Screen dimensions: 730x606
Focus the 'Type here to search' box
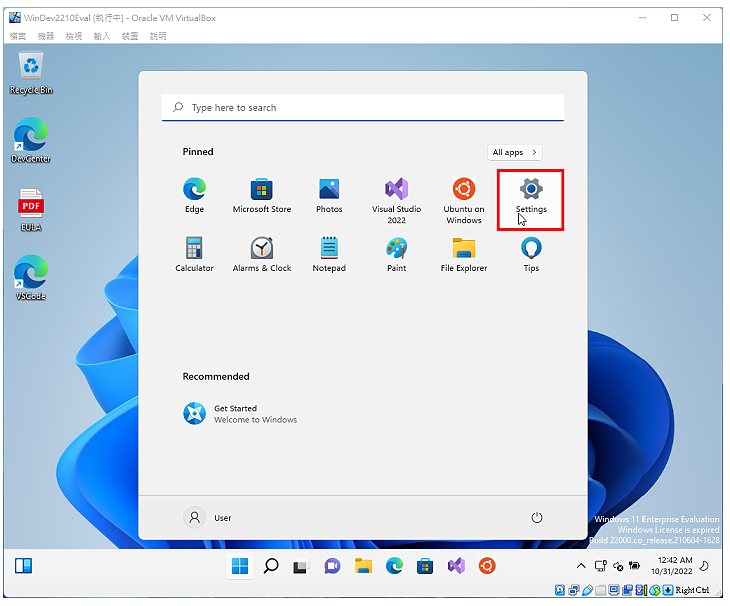click(x=363, y=108)
